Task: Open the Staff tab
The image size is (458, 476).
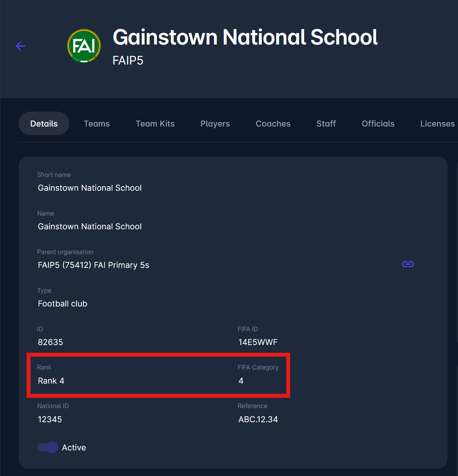Action: pyautogui.click(x=326, y=124)
